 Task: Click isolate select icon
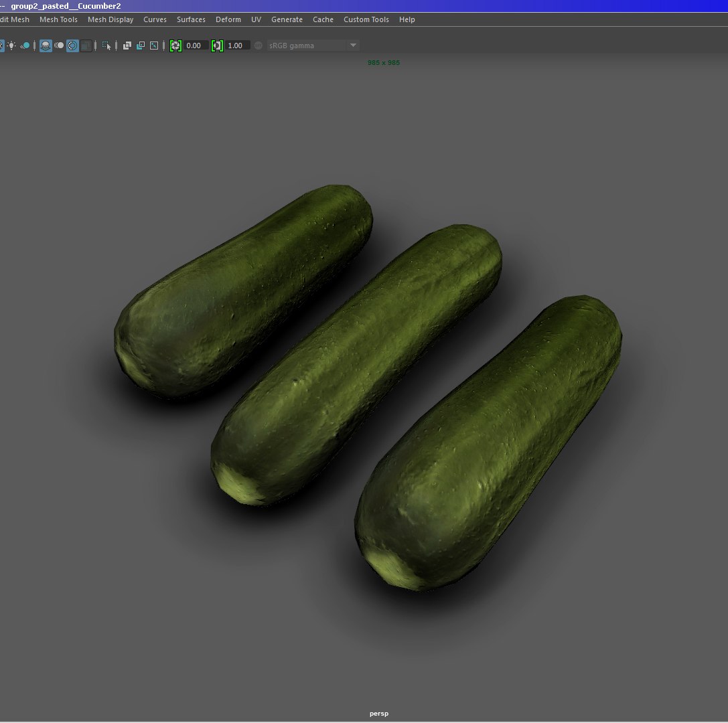point(106,46)
